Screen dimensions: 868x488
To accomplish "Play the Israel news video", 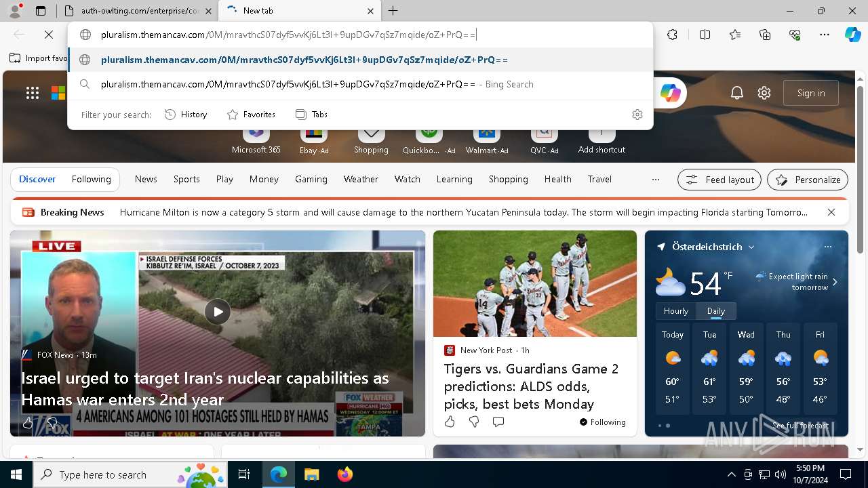I will click(x=218, y=312).
